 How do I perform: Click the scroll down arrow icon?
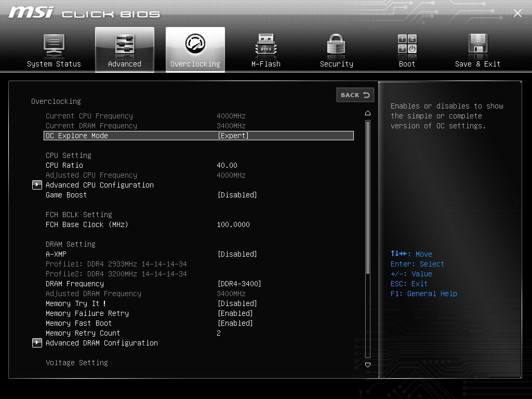368,365
